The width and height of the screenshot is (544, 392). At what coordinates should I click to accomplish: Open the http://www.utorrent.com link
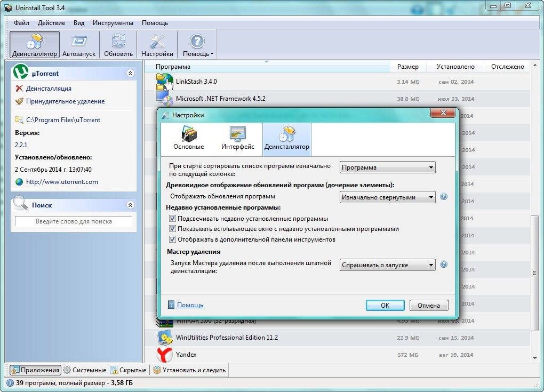62,182
